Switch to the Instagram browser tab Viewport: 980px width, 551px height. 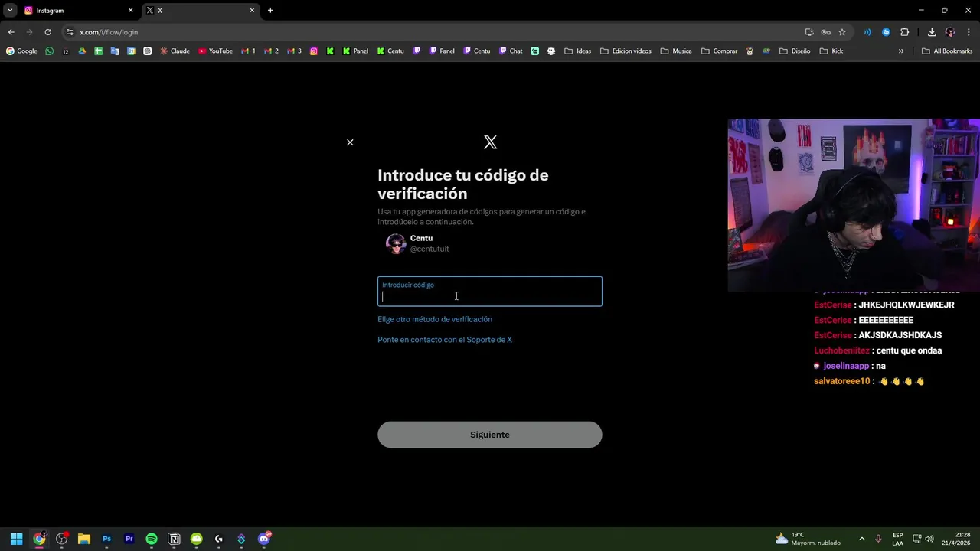(x=77, y=11)
